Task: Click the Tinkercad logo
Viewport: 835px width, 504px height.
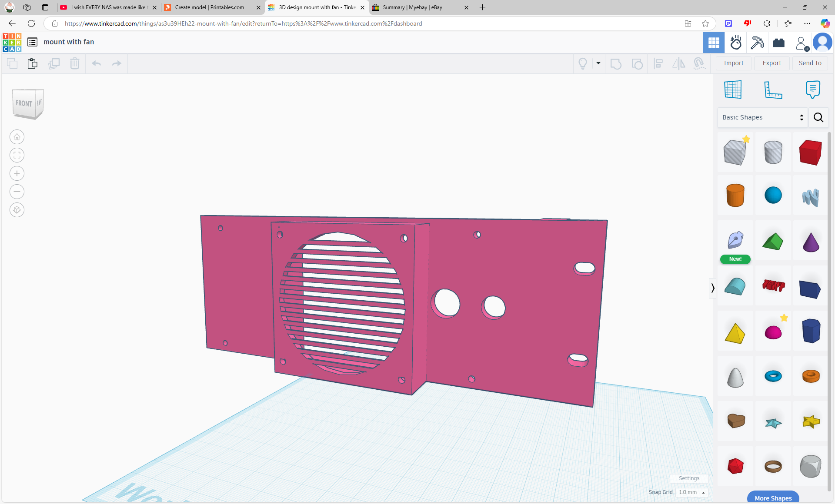Action: pos(12,42)
